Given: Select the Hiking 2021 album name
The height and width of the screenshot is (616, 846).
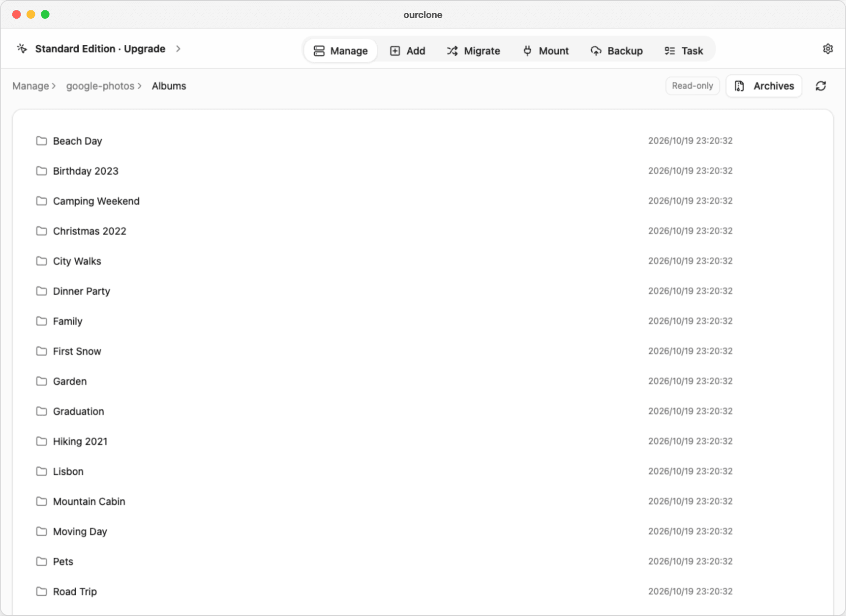Looking at the screenshot, I should click(80, 441).
